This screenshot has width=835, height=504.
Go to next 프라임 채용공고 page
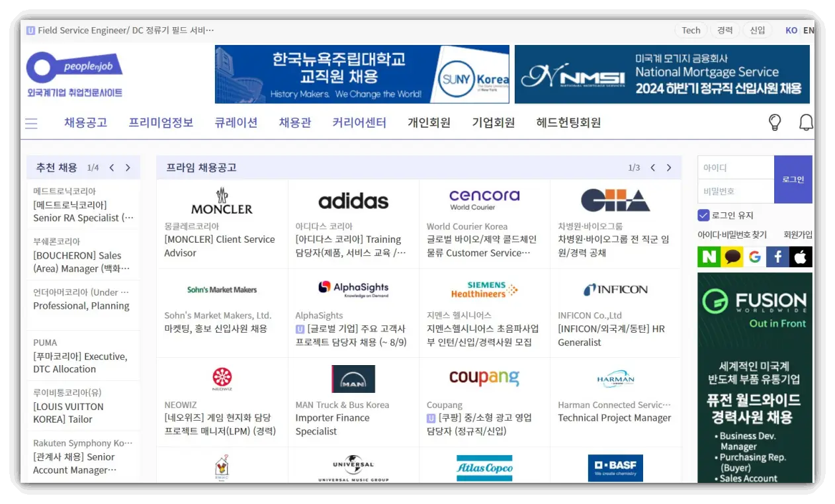(669, 168)
